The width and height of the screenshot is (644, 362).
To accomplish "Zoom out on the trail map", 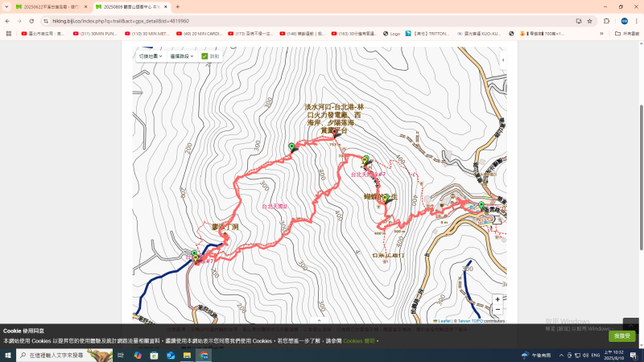I will click(497, 310).
